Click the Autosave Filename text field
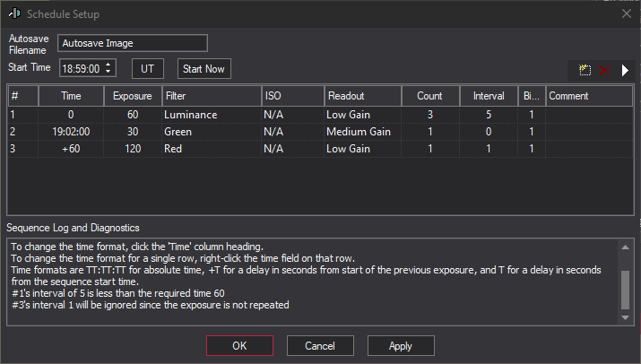 click(132, 43)
